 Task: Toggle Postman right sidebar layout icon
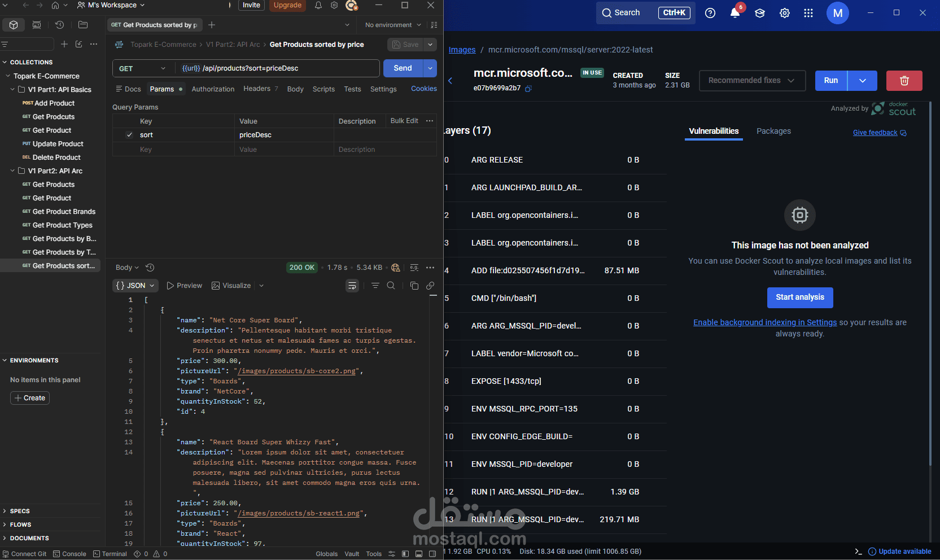(432, 554)
